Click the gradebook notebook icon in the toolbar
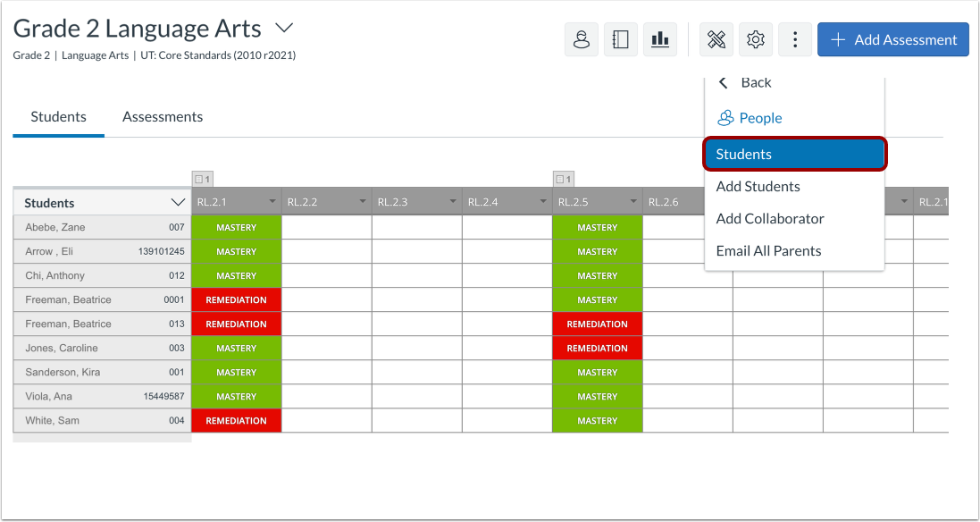 pyautogui.click(x=621, y=39)
